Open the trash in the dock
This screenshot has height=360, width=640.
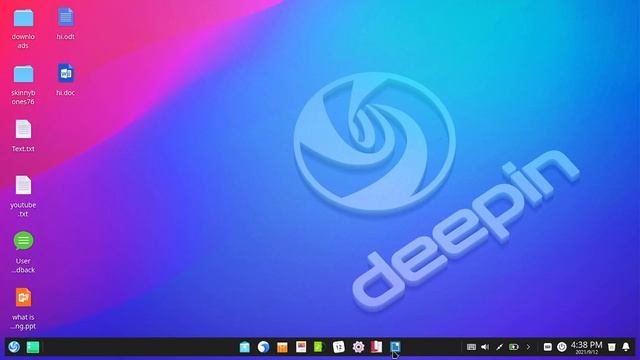(611, 347)
